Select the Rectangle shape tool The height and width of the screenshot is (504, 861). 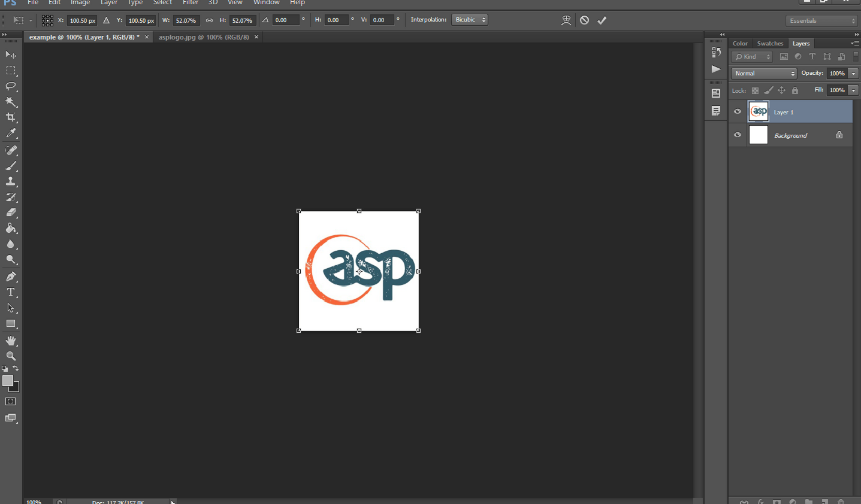click(x=11, y=324)
